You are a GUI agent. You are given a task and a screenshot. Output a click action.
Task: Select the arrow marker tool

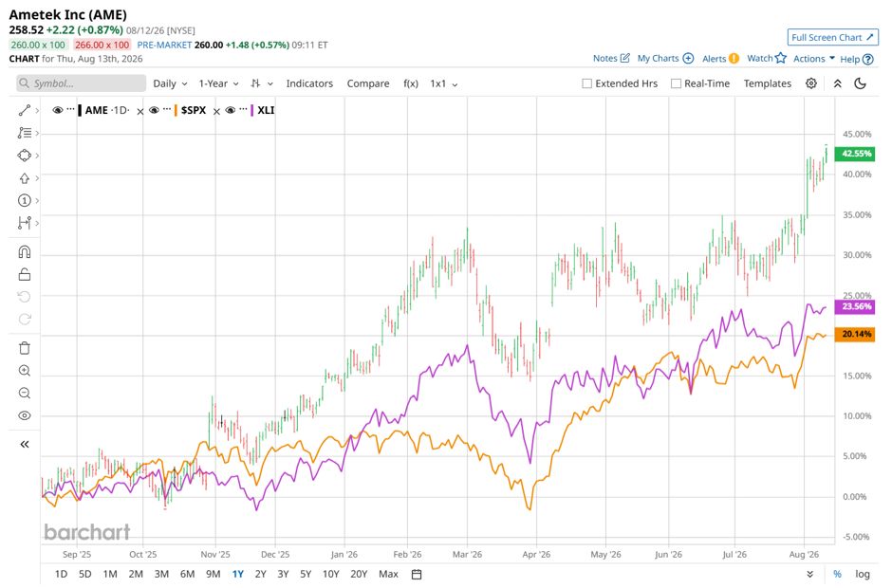(x=24, y=178)
